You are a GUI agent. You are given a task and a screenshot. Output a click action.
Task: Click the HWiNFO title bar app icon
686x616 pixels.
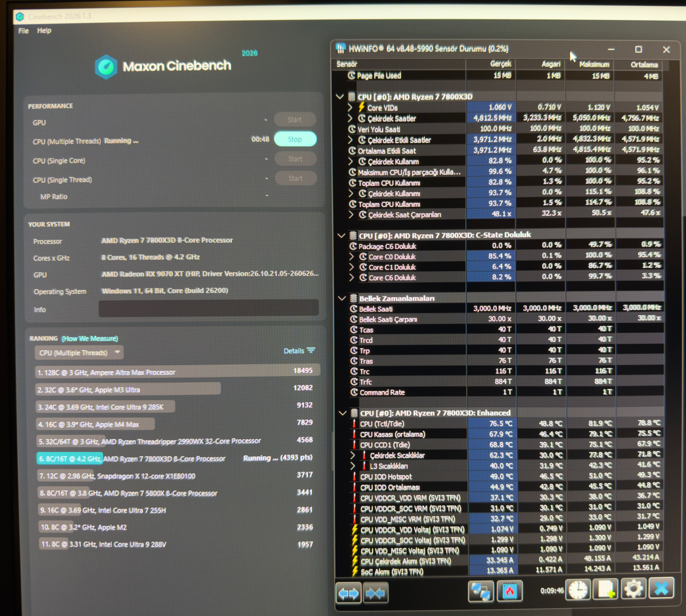(x=341, y=48)
